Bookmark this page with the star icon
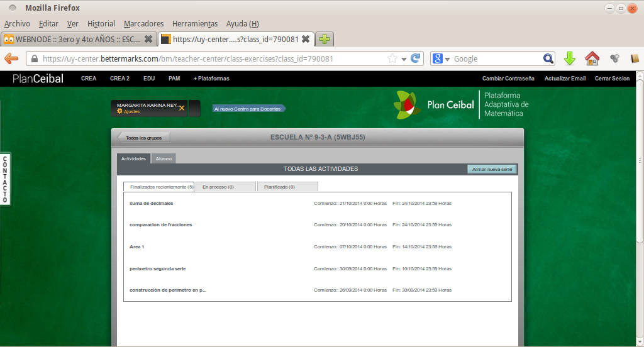 click(x=392, y=58)
